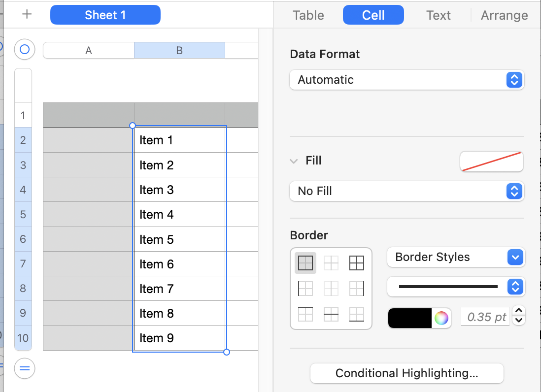
Task: Apply the all borders option
Action: [305, 263]
